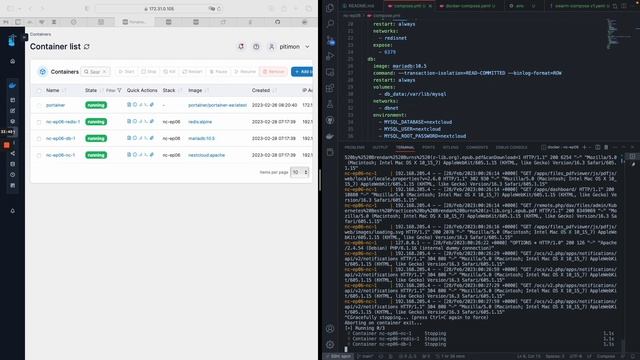Sort containers by Created column
The image size is (640, 360).
(264, 90)
